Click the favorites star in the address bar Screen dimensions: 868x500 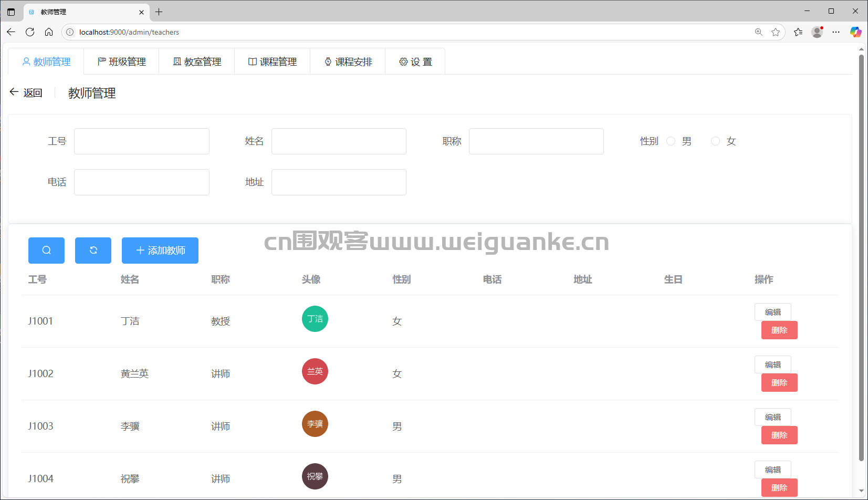pos(776,32)
